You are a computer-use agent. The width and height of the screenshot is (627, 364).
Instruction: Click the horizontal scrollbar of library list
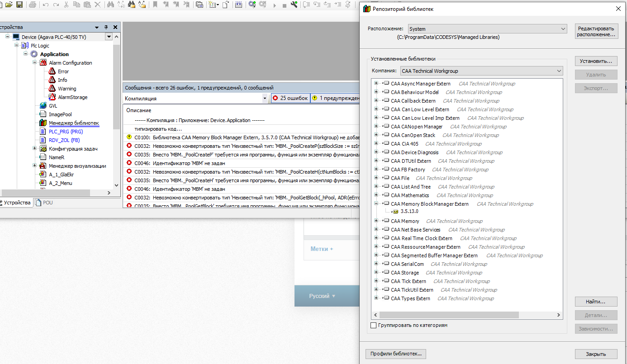(449, 315)
